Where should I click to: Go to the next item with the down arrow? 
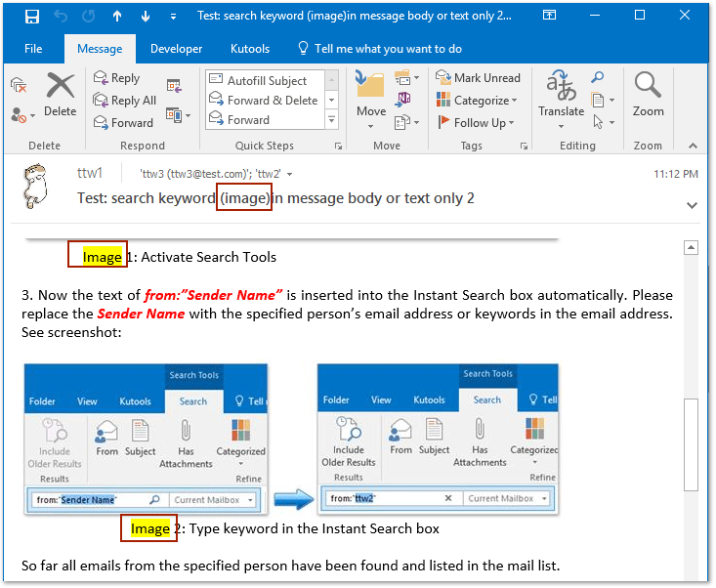(146, 17)
